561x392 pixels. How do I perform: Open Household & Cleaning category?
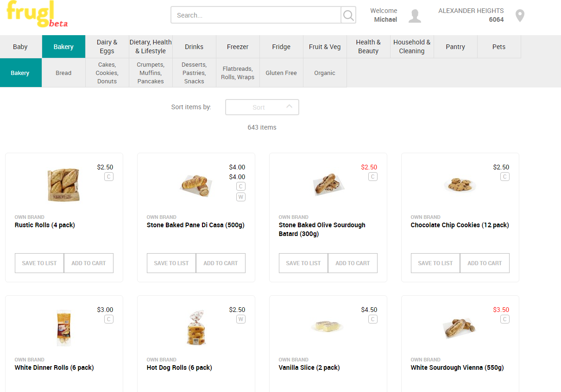pyautogui.click(x=412, y=47)
